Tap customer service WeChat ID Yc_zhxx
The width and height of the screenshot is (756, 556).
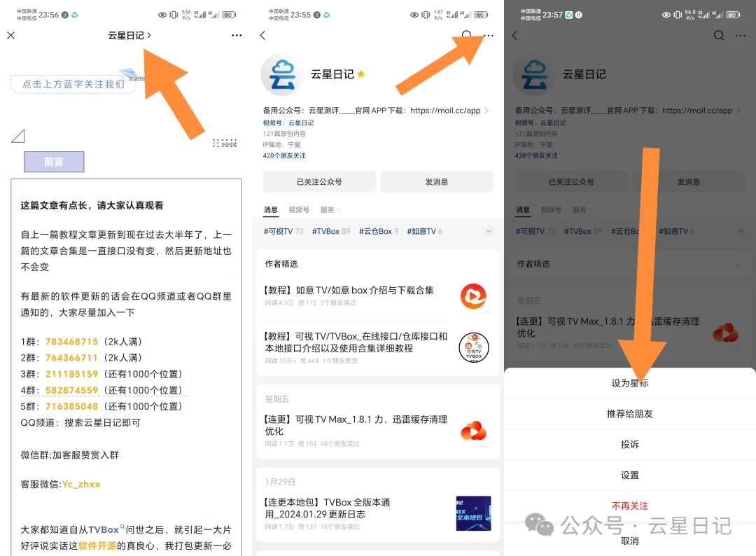click(81, 484)
